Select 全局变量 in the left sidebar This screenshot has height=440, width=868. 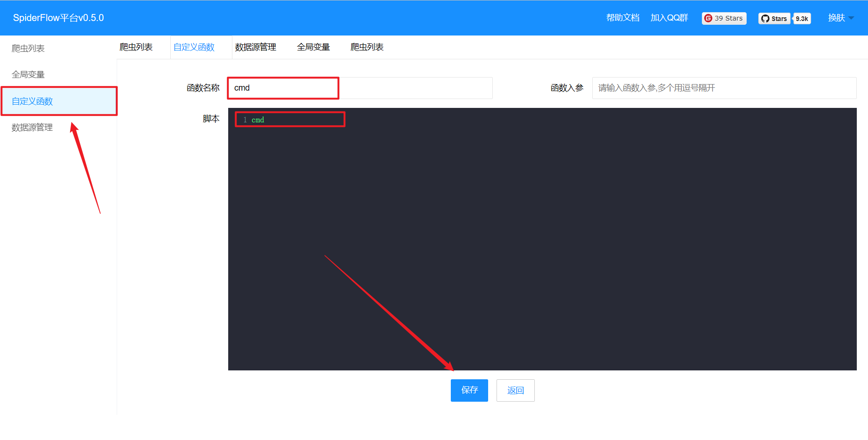tap(28, 74)
